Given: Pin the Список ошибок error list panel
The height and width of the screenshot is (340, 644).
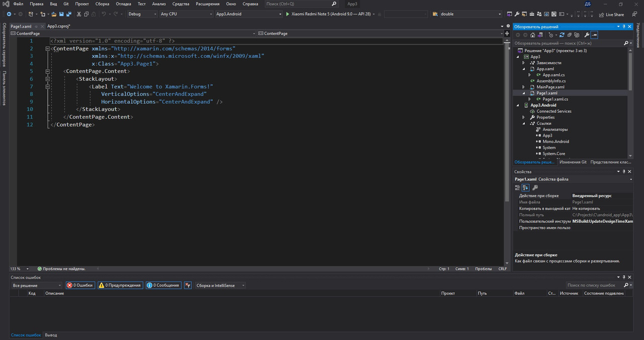Looking at the screenshot, I should tap(624, 278).
